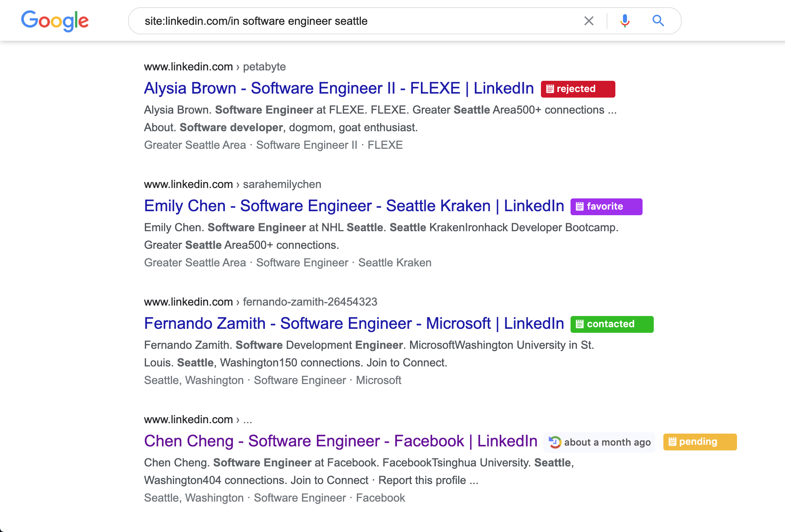Click the note icon in the pending tag
Image resolution: width=785 pixels, height=532 pixels.
tap(673, 442)
